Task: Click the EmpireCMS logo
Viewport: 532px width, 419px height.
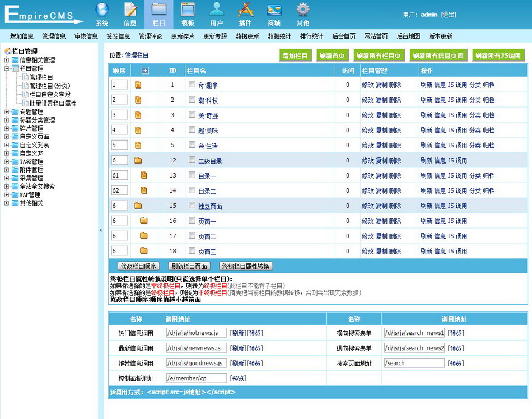Action: pyautogui.click(x=44, y=15)
